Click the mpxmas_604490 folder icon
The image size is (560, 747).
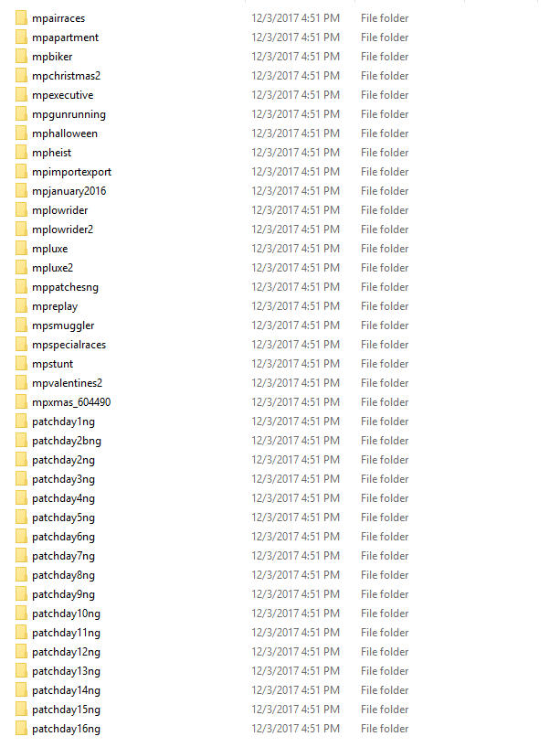(21, 402)
